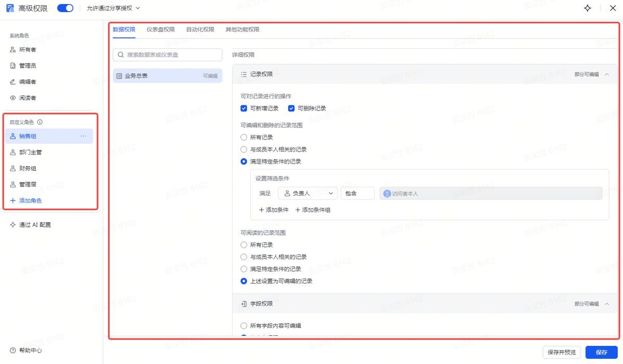
Task: Select the 销售组 custom role
Action: [x=49, y=136]
